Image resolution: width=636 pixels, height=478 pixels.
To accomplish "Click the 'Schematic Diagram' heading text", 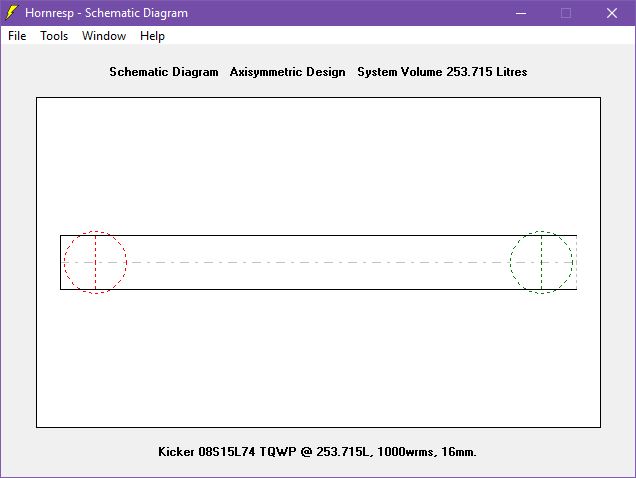I will (164, 72).
